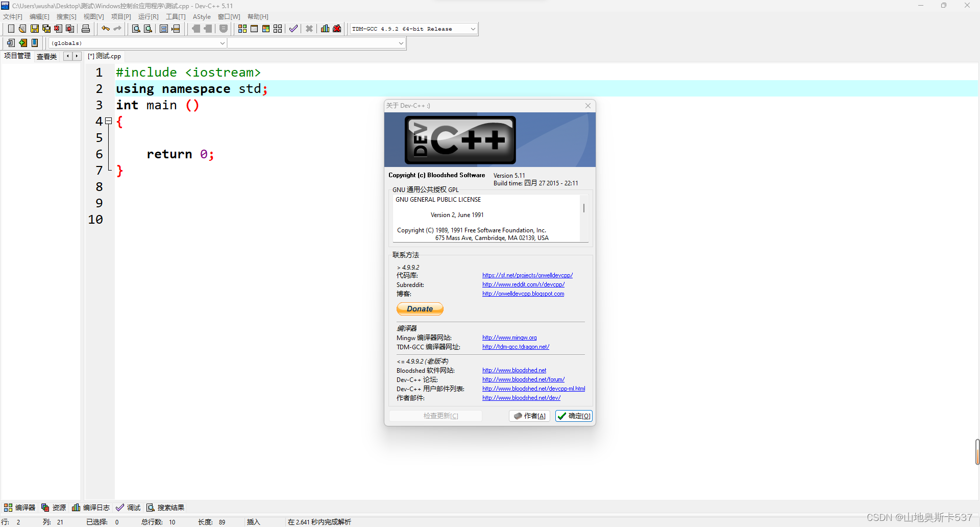Click the Find magnifier icon

click(x=136, y=29)
